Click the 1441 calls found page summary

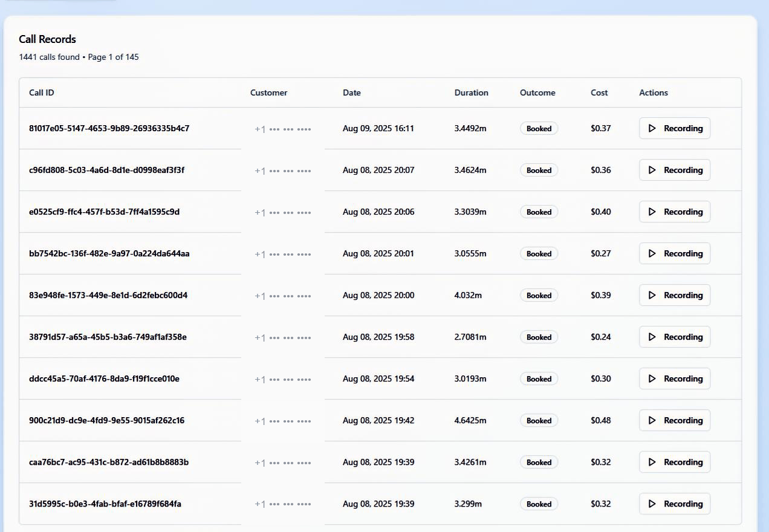79,57
